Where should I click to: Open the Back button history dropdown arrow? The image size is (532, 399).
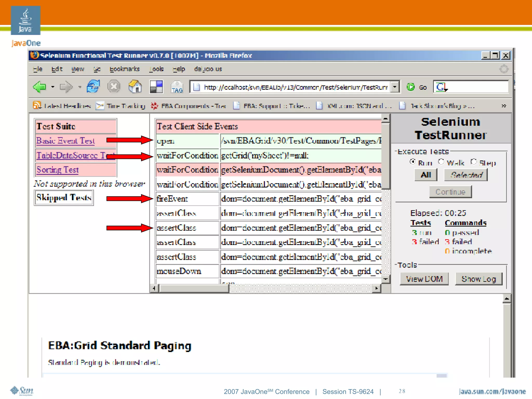pyautogui.click(x=53, y=87)
